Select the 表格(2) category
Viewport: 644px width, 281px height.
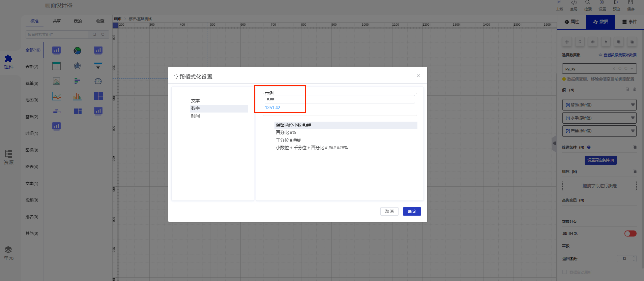click(x=32, y=67)
